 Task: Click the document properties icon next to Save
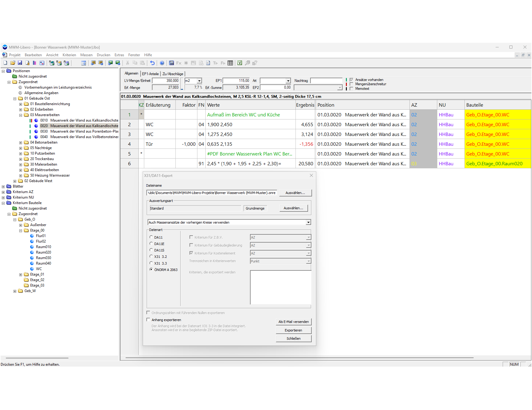pyautogui.click(x=27, y=63)
